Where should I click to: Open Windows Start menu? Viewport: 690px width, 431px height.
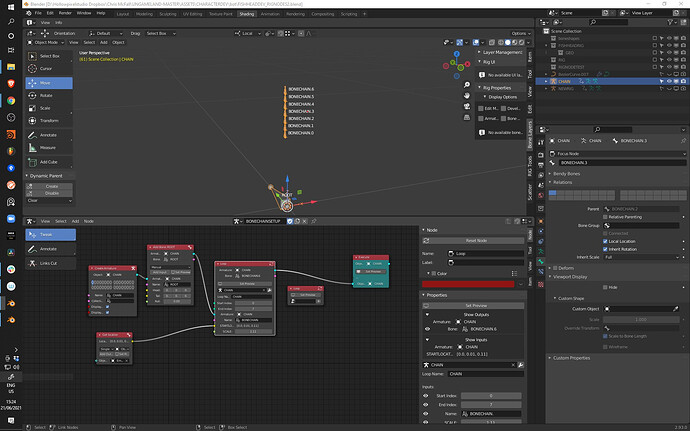click(x=11, y=7)
